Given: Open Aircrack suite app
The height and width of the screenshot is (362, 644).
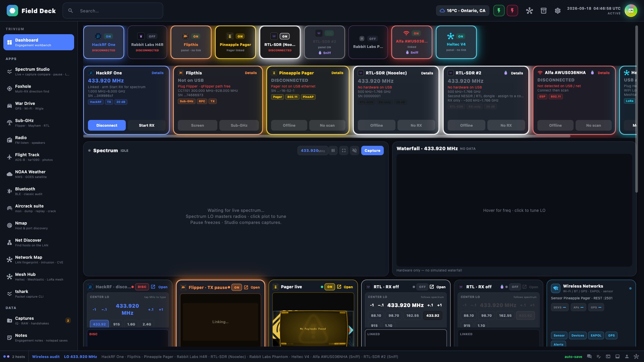Looking at the screenshot, I should pyautogui.click(x=39, y=208).
